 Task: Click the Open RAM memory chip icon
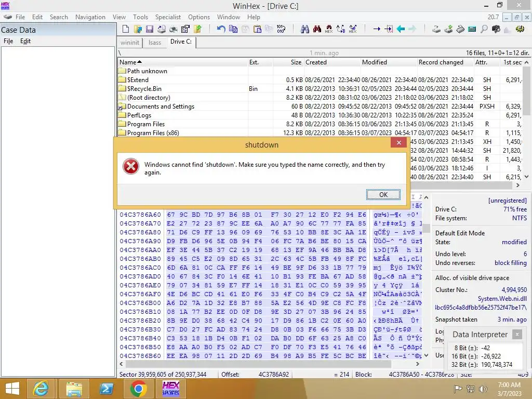tap(460, 29)
